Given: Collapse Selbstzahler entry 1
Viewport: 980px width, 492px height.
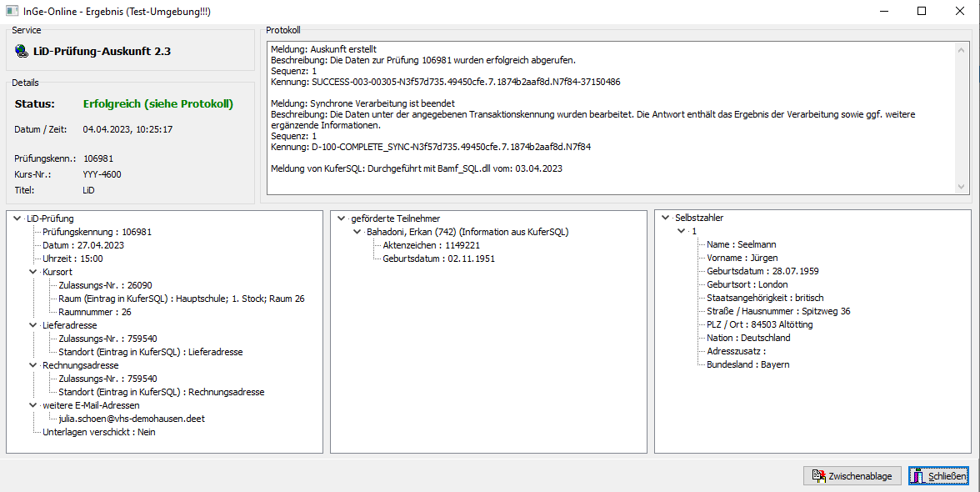Looking at the screenshot, I should [x=682, y=231].
